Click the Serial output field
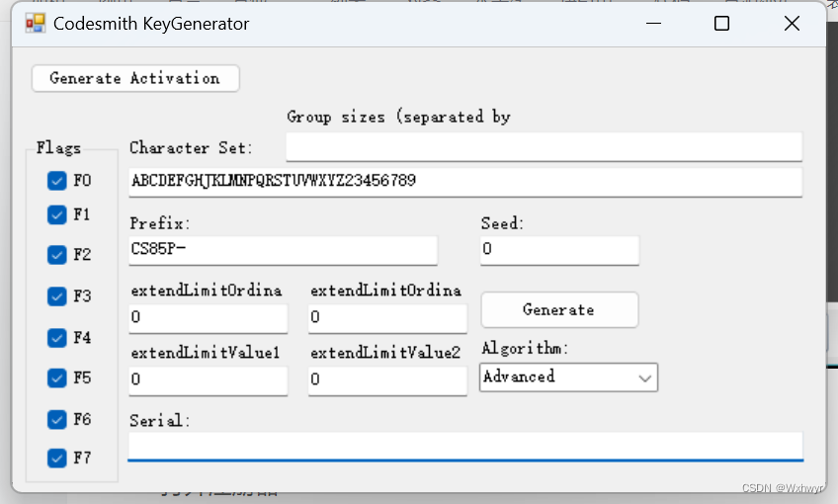The height and width of the screenshot is (504, 838). [465, 446]
